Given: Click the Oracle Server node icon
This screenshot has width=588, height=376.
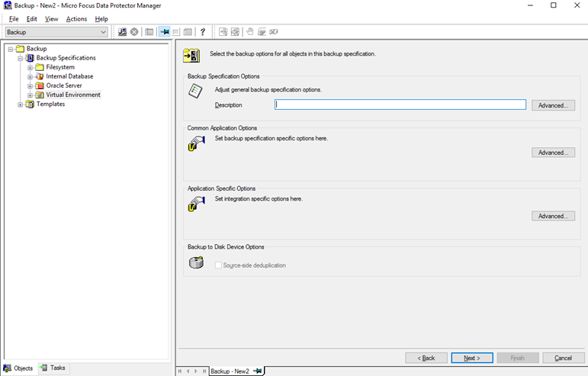Looking at the screenshot, I should coord(40,86).
